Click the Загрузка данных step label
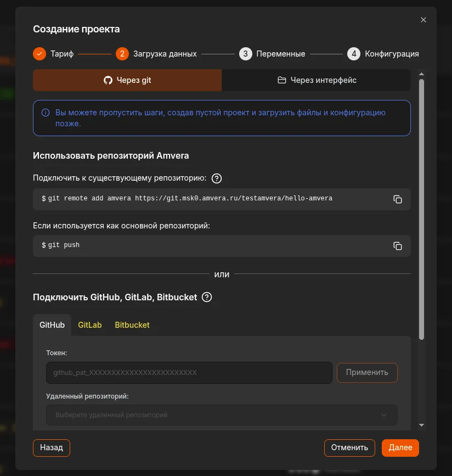 pyautogui.click(x=165, y=54)
